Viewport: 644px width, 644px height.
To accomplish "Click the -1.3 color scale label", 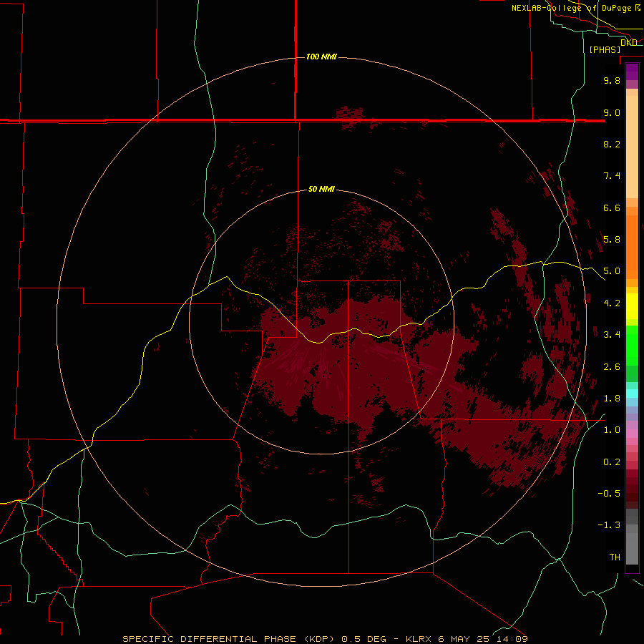I will (609, 525).
